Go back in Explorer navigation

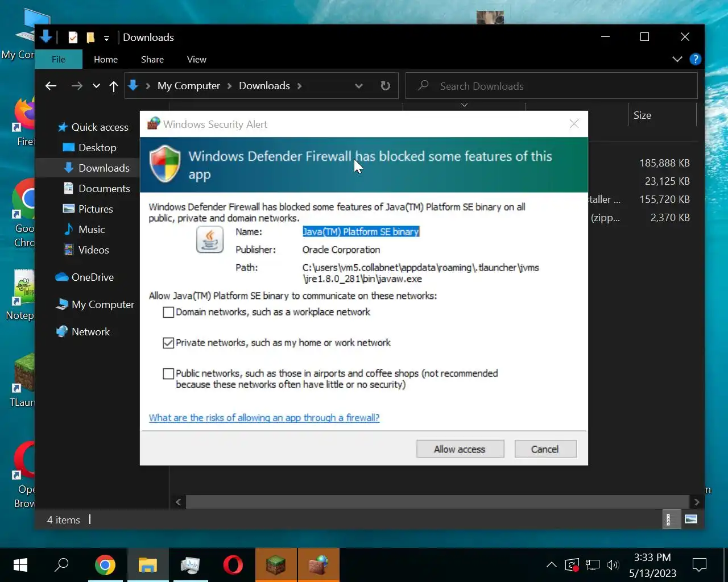[51, 86]
